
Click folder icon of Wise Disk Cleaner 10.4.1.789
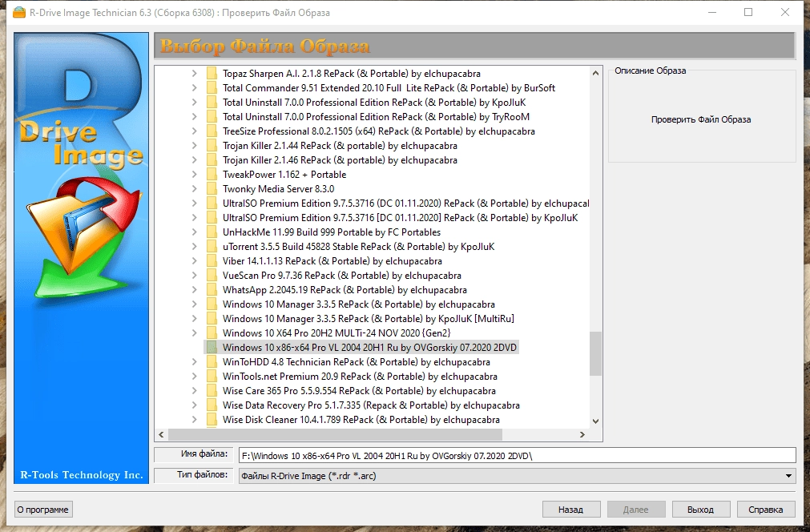coord(212,420)
